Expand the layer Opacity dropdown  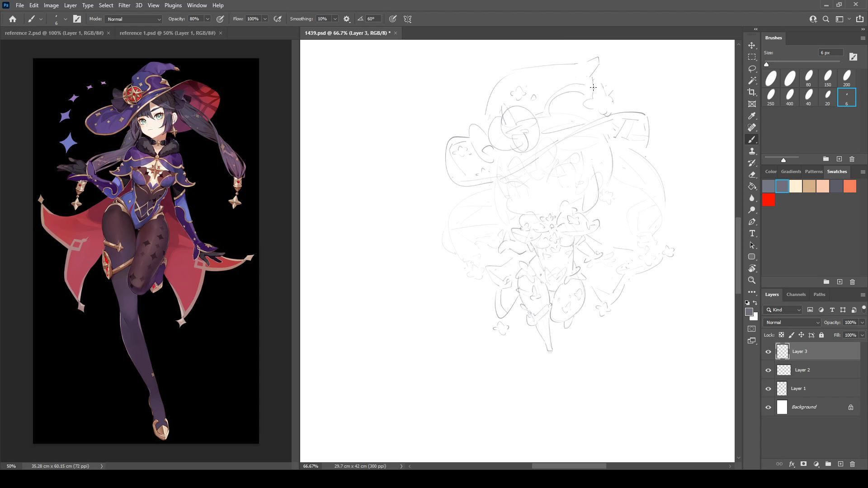tap(862, 322)
